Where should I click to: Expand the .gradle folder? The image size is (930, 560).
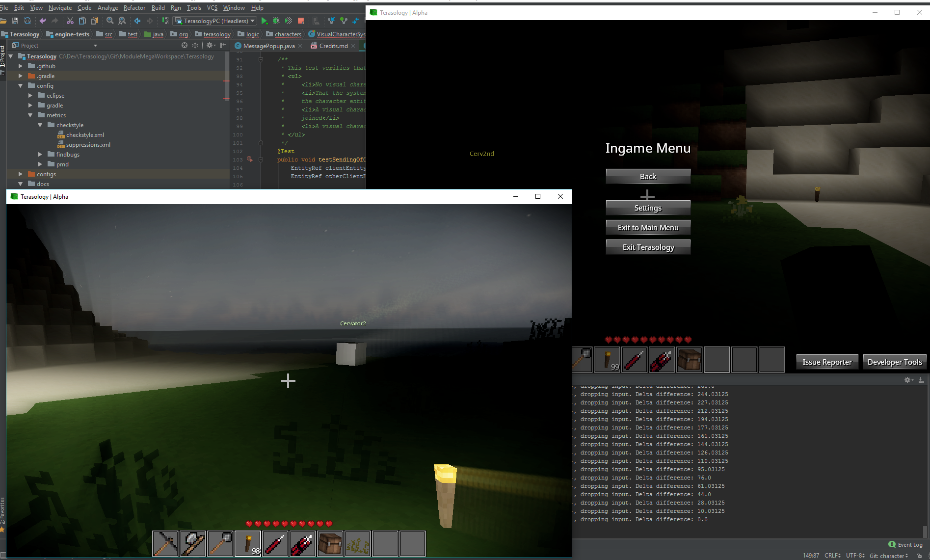[x=20, y=76]
